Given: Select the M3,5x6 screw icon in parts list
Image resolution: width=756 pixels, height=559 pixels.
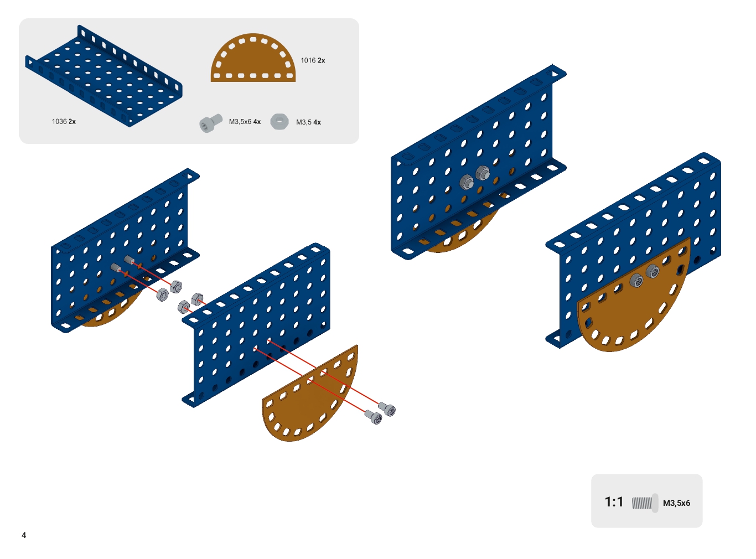Looking at the screenshot, I should click(210, 123).
